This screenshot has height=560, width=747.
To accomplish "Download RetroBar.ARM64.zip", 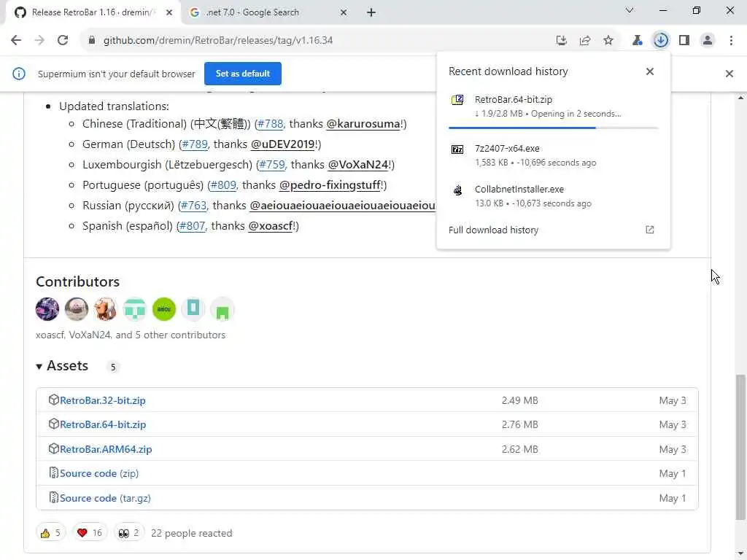I will tap(106, 449).
